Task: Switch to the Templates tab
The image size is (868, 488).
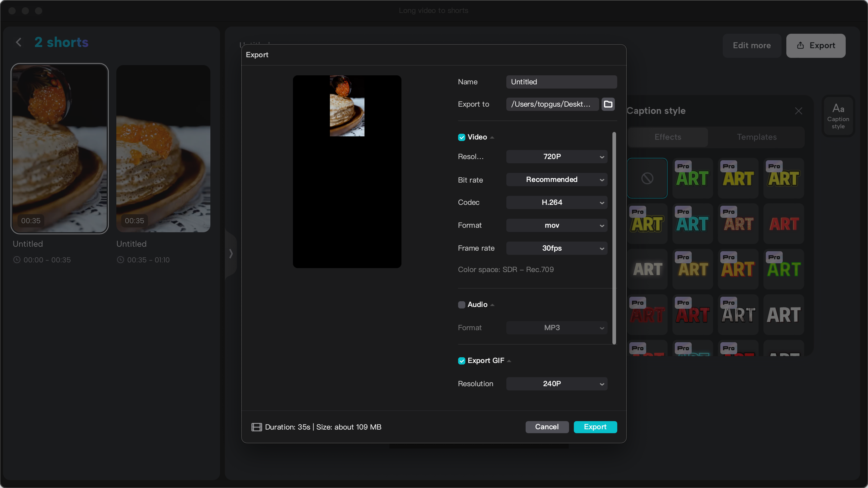Action: click(756, 137)
